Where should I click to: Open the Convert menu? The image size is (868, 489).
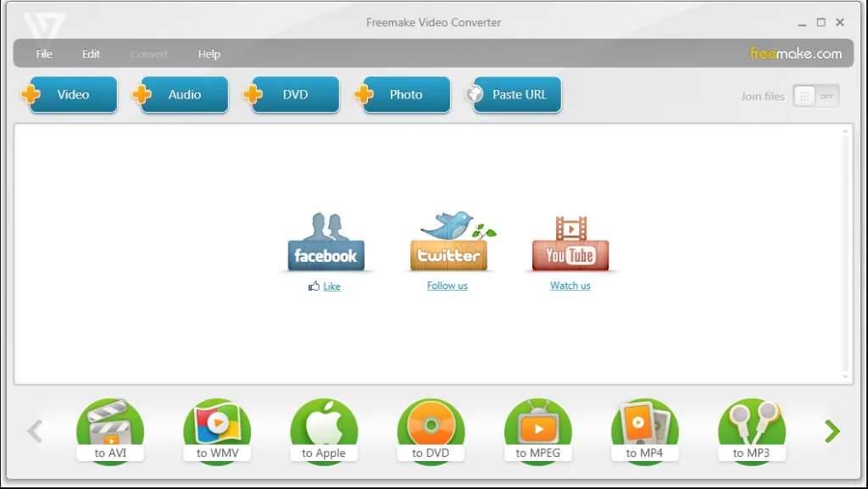tap(149, 53)
